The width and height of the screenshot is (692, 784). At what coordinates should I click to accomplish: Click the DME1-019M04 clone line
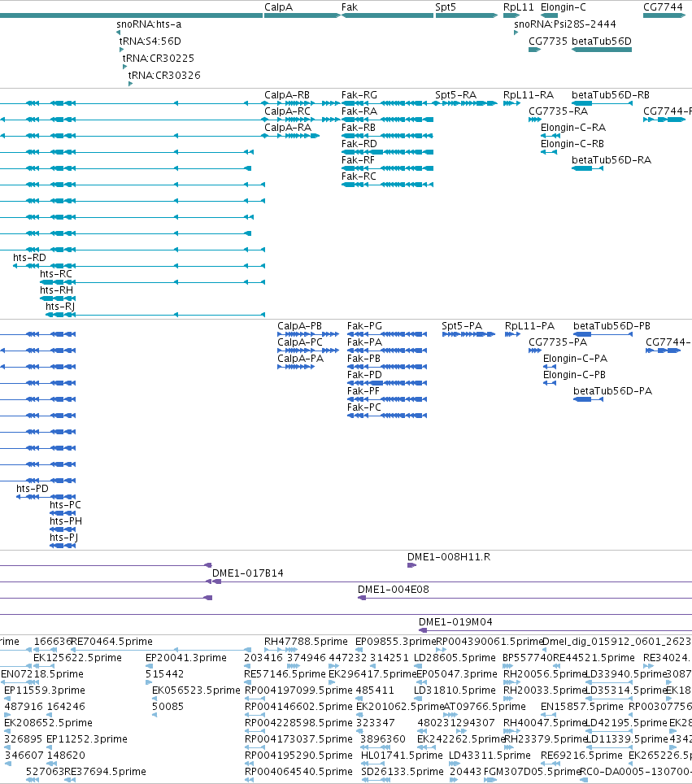point(555,630)
